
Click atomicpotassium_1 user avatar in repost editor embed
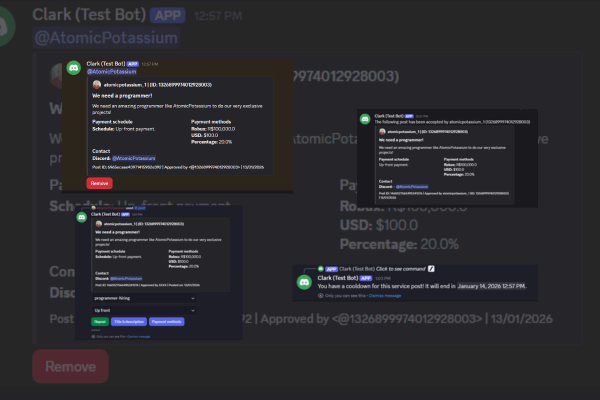(99, 224)
